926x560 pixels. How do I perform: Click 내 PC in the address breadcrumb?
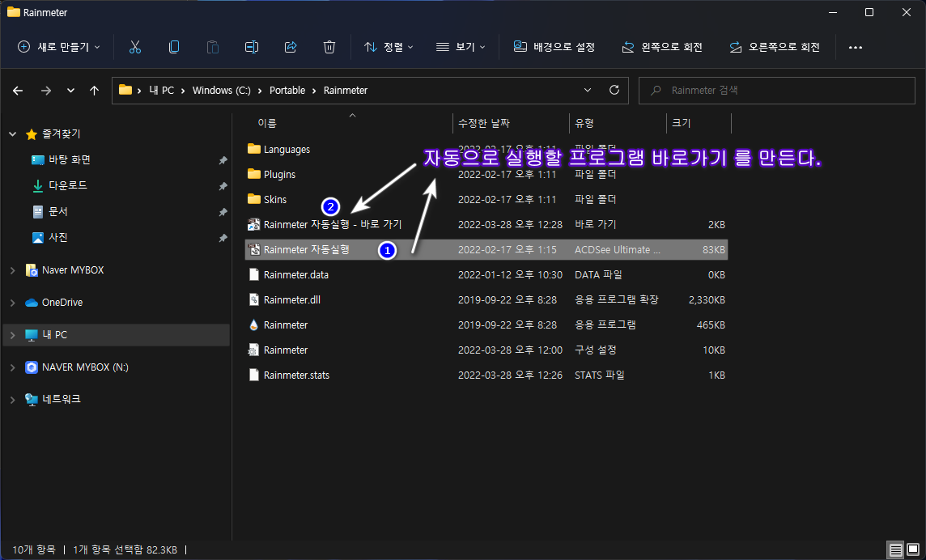point(160,91)
